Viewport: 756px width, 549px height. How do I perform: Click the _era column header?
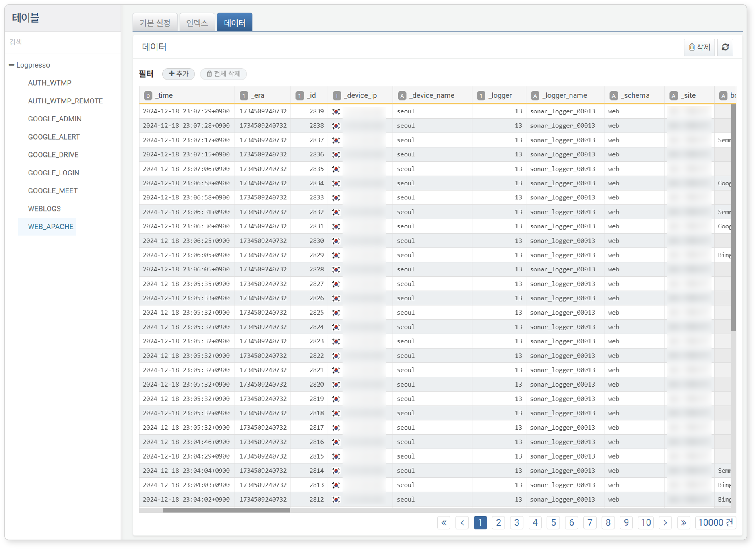(x=263, y=95)
